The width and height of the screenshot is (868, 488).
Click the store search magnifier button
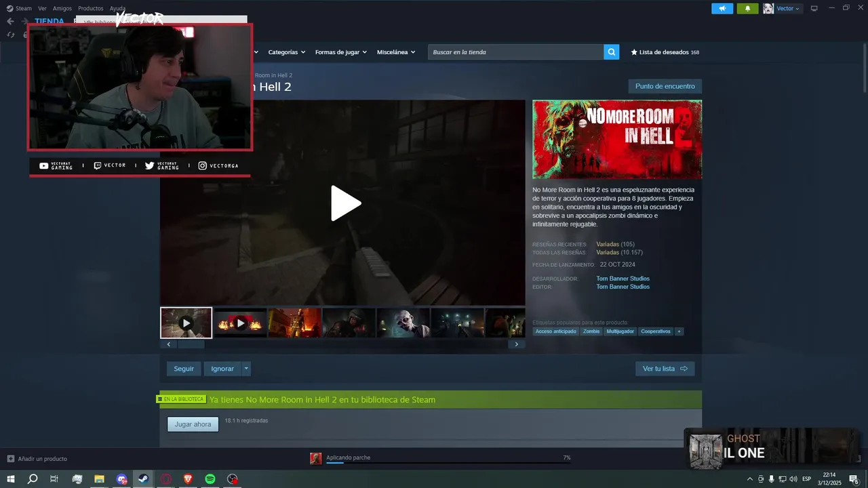(612, 52)
